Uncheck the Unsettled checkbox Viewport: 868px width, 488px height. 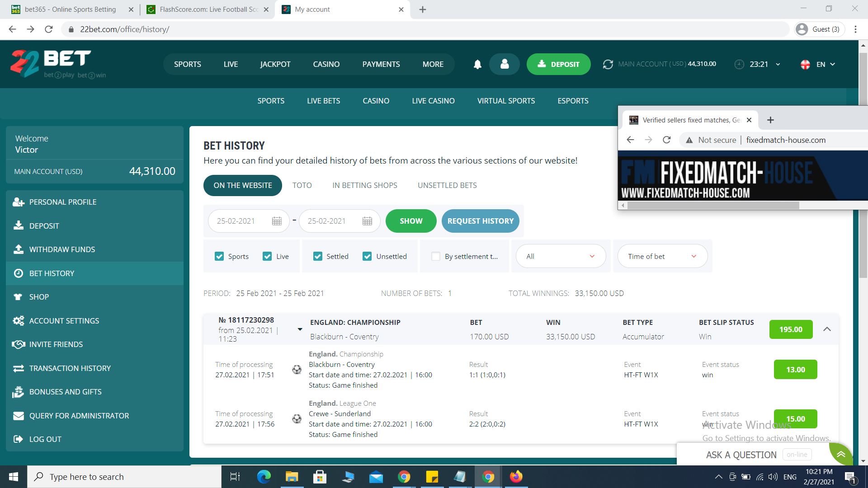coord(367,257)
